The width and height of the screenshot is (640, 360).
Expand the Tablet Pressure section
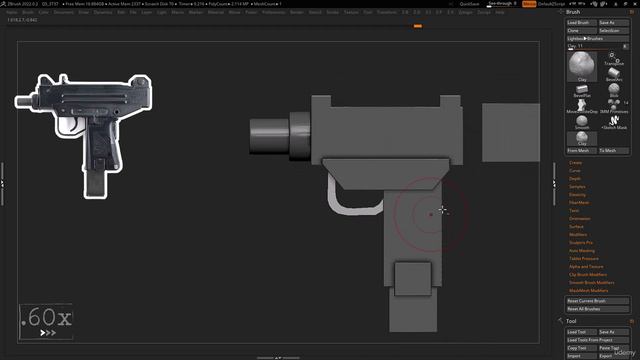pos(584,258)
